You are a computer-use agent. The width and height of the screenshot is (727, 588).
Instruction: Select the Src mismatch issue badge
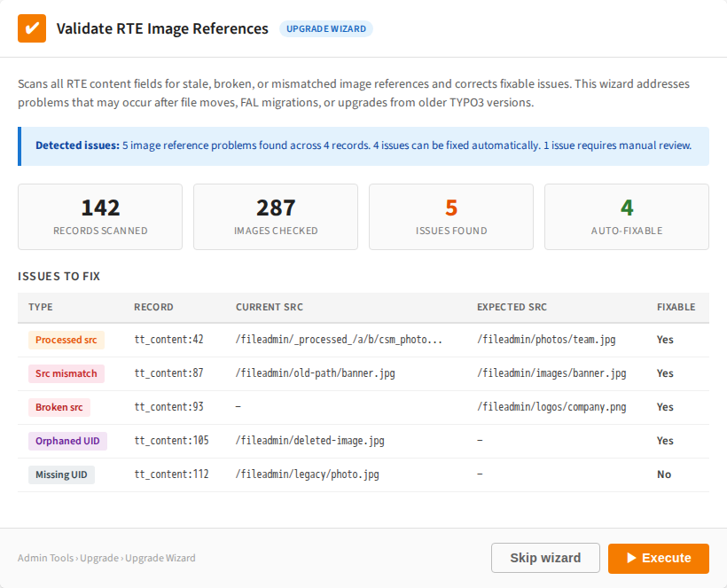click(65, 373)
